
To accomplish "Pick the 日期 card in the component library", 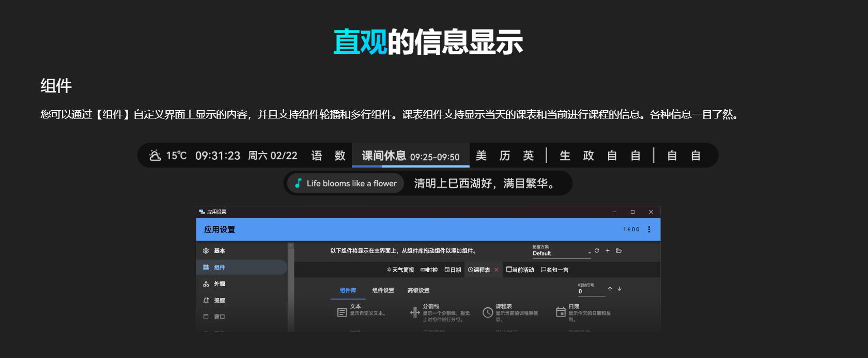I will coord(583,312).
